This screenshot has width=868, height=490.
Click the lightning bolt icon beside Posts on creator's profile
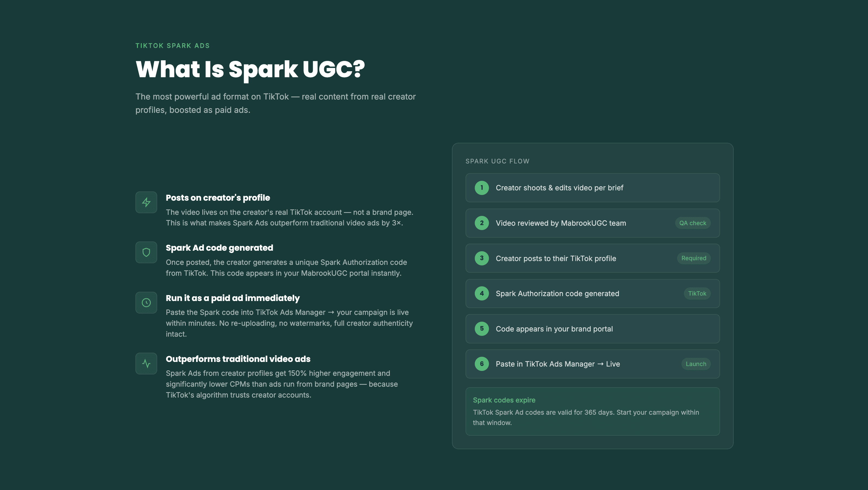pyautogui.click(x=146, y=202)
